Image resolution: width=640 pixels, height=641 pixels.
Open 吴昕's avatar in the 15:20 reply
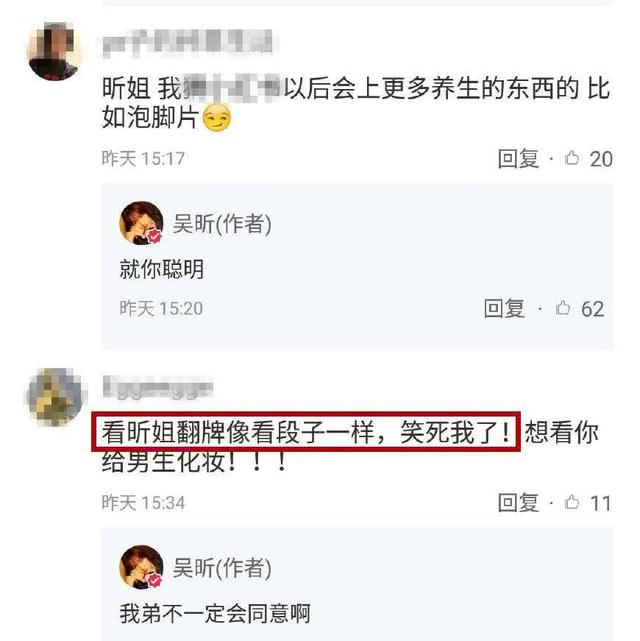(x=141, y=223)
